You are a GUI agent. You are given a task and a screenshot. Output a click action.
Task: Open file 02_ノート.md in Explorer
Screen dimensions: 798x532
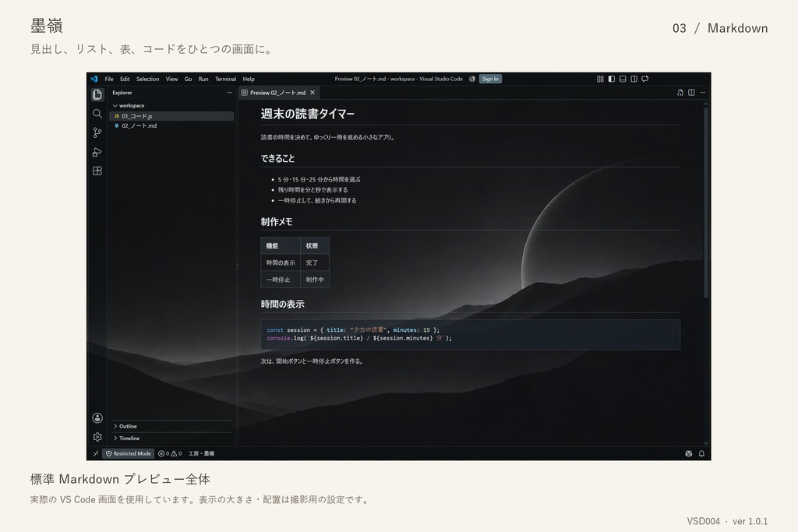pos(171,125)
